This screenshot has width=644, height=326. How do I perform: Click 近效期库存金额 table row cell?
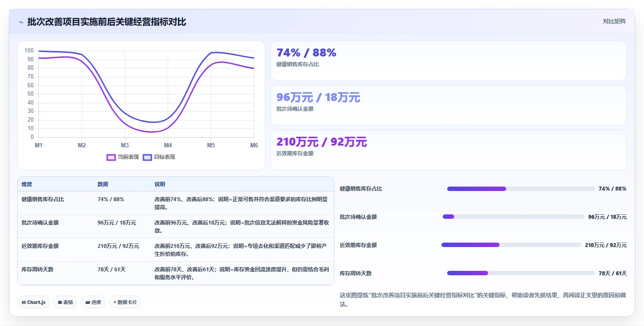[40, 246]
